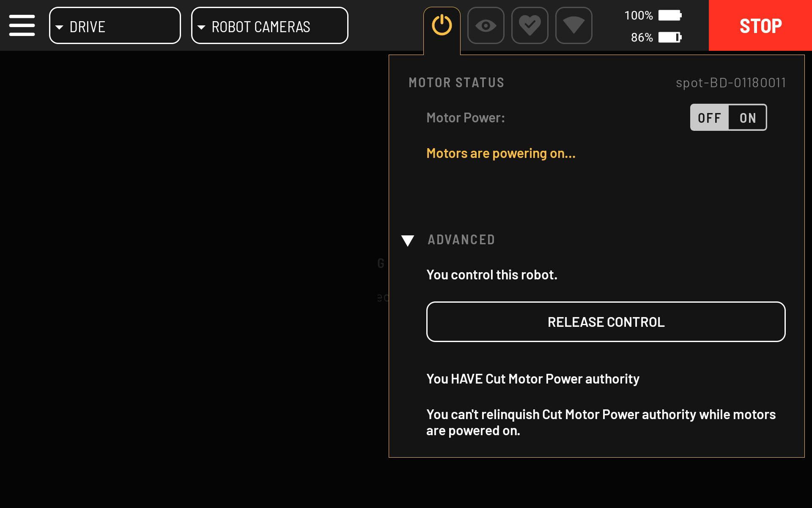Open the heart health status tab
The width and height of the screenshot is (812, 508).
(x=529, y=25)
